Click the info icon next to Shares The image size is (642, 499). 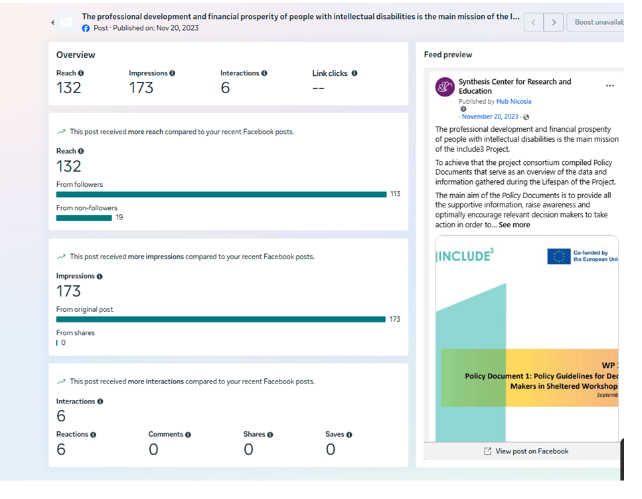[x=270, y=435]
